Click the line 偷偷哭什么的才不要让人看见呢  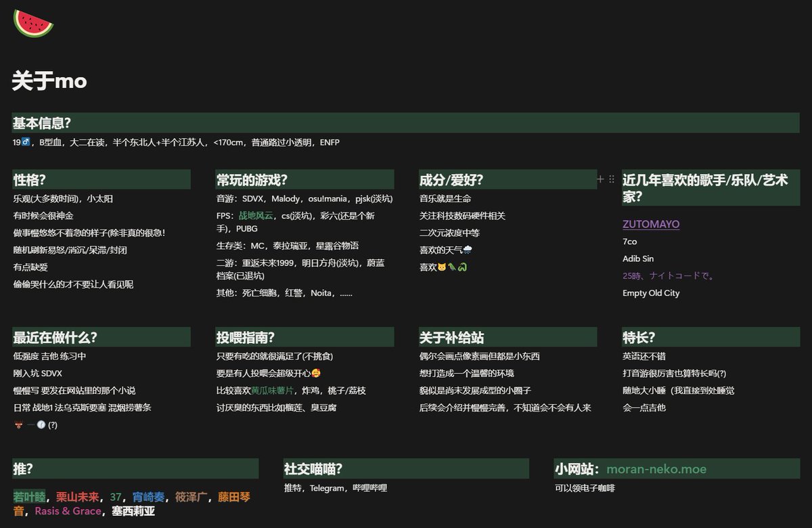[x=73, y=284]
